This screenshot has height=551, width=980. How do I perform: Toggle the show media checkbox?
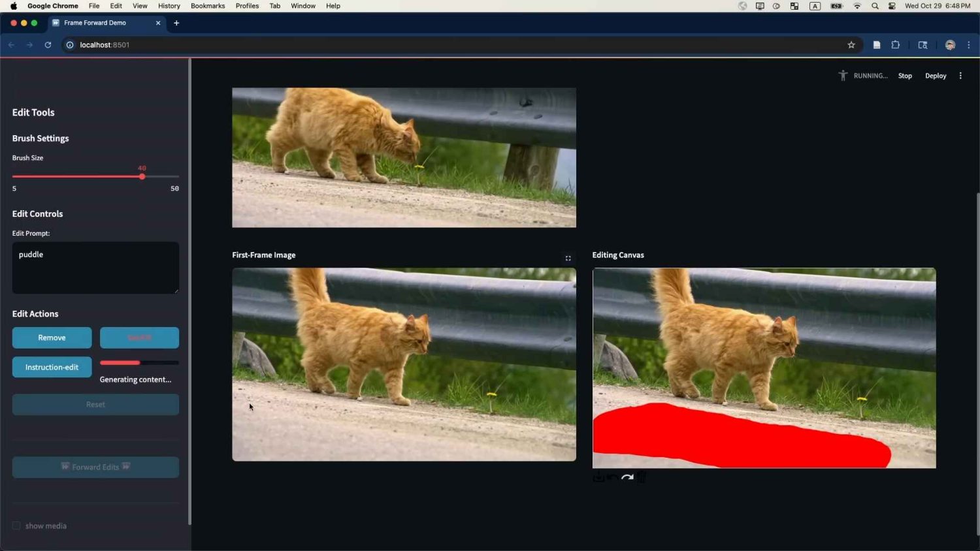tap(16, 526)
